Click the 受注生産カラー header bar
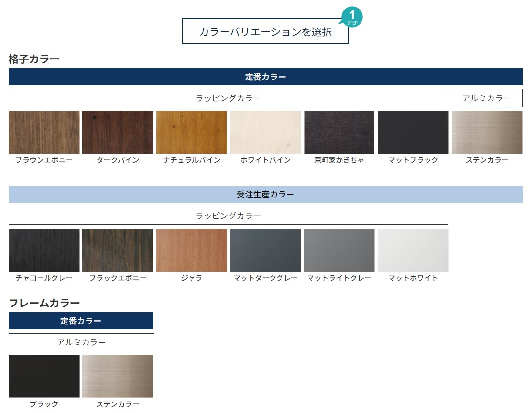The height and width of the screenshot is (413, 532). click(265, 195)
